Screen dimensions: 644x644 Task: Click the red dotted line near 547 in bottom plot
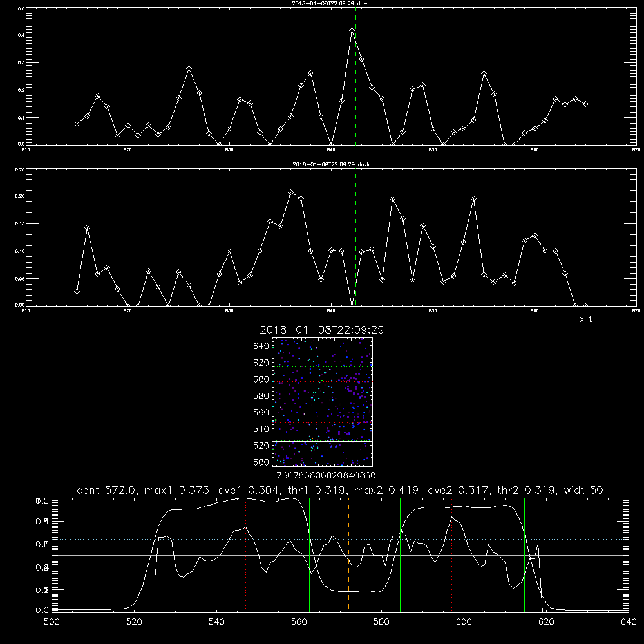point(245,554)
